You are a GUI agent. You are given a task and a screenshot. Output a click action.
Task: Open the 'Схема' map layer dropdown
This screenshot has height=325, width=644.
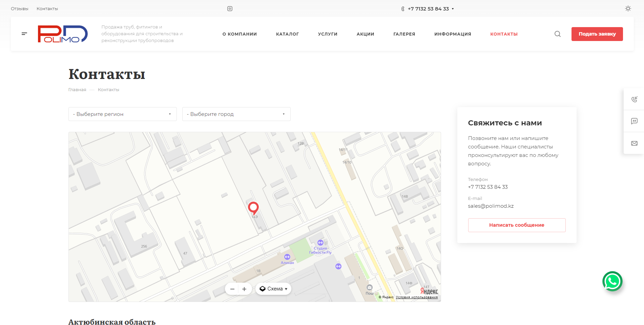(273, 289)
